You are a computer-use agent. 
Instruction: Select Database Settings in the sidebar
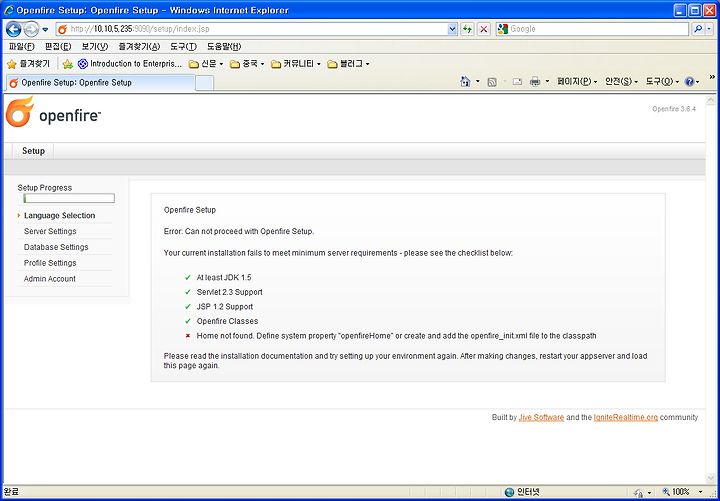click(56, 247)
